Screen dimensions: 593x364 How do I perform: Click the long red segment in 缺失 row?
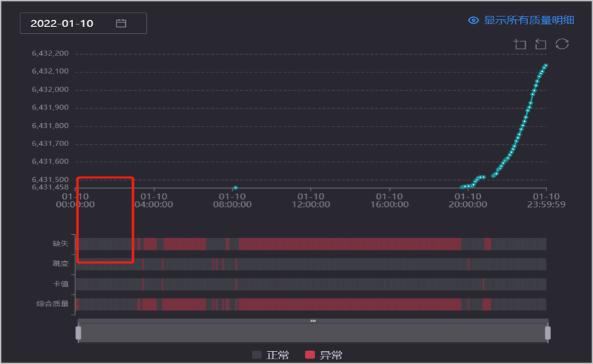click(x=349, y=244)
